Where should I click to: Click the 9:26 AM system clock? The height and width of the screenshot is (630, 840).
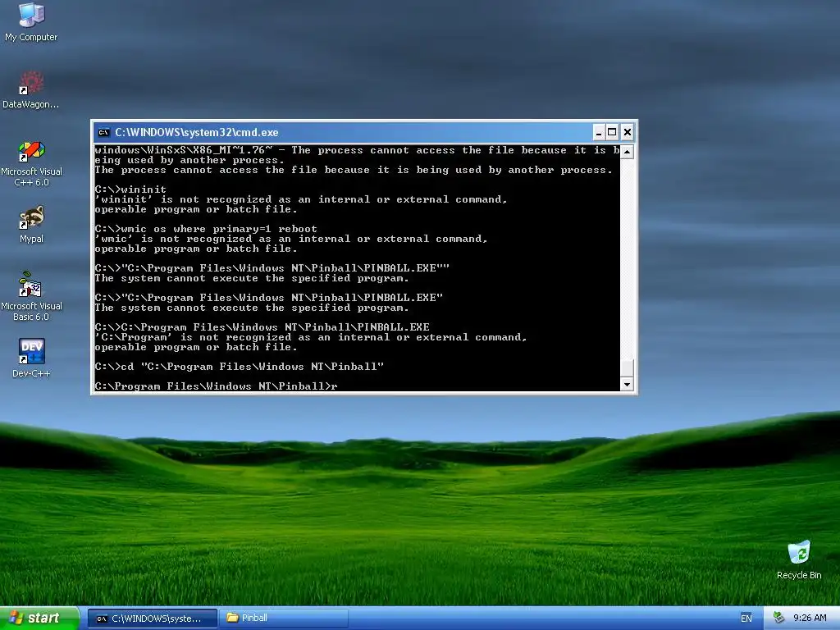810,619
